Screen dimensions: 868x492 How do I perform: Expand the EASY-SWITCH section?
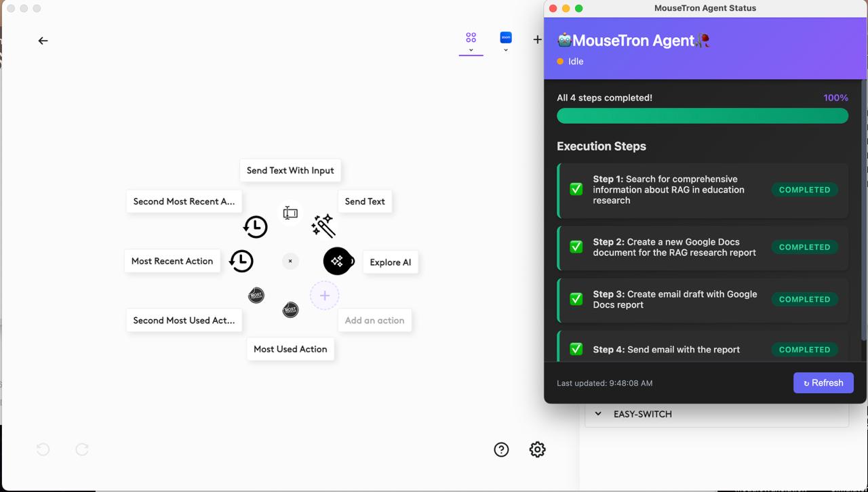717,414
